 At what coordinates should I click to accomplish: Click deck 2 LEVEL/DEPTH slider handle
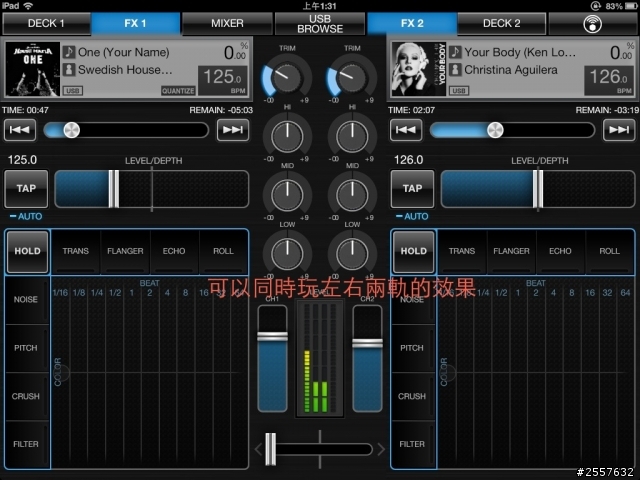click(538, 189)
